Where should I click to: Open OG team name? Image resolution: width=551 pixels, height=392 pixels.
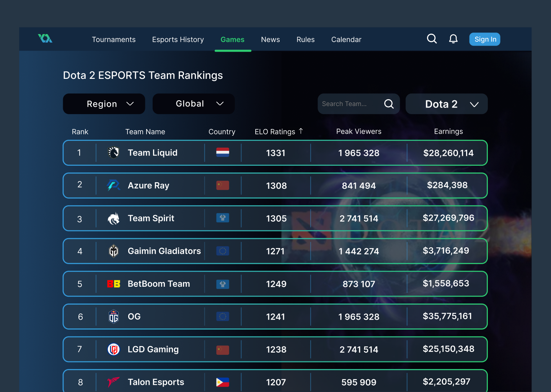(x=134, y=317)
